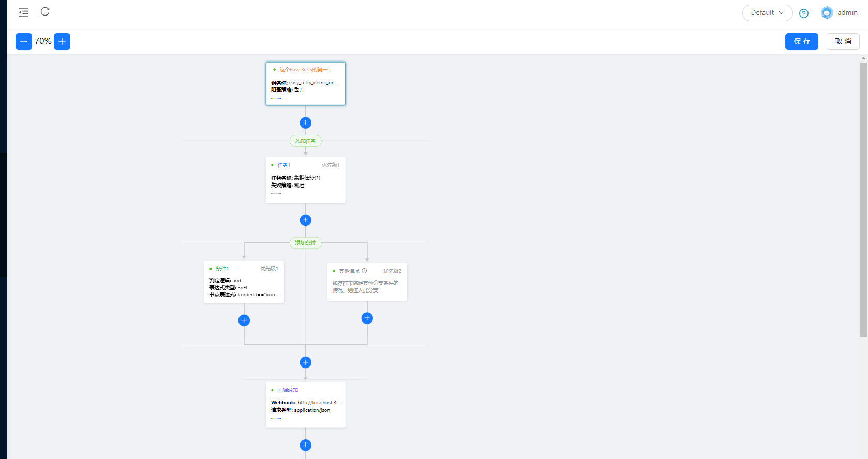Zoom in with the plus button

pos(62,41)
